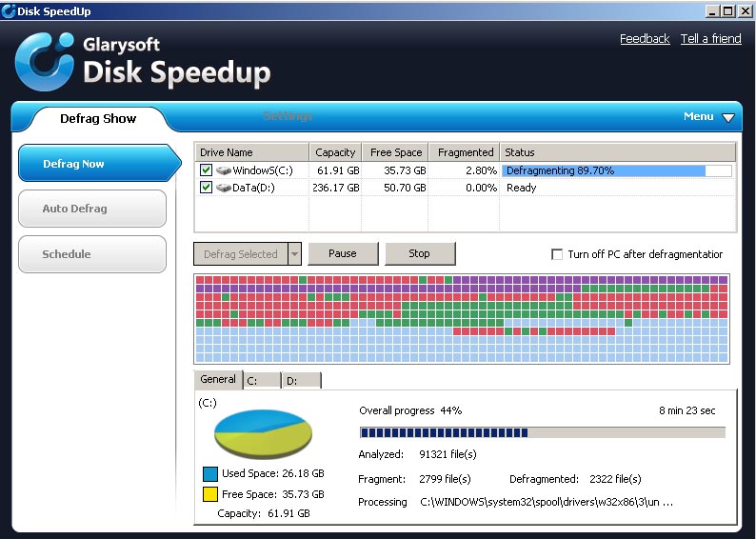
Task: Uncheck the WindowS(C:) drive checkbox
Action: (x=206, y=170)
